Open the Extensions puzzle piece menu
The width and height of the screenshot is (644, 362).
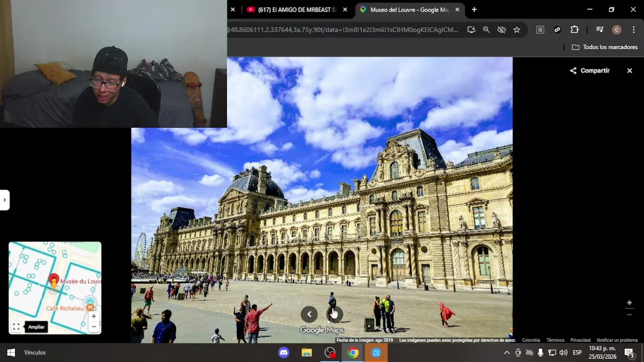point(574,30)
